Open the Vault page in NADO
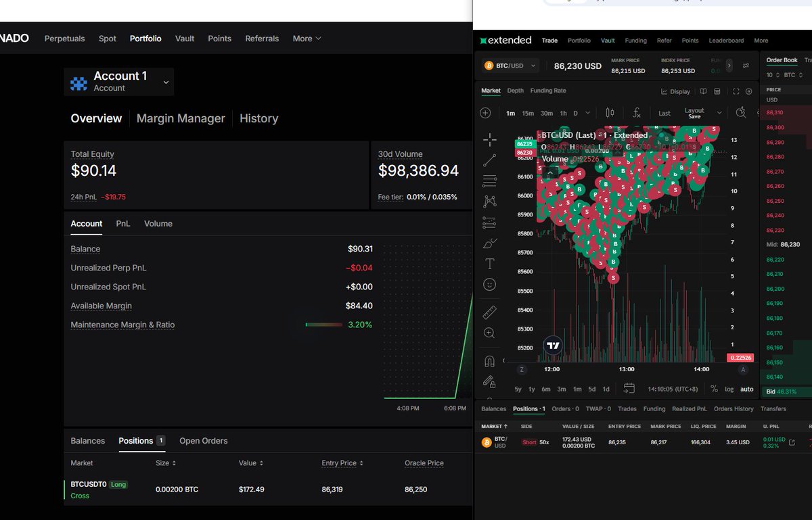 185,39
